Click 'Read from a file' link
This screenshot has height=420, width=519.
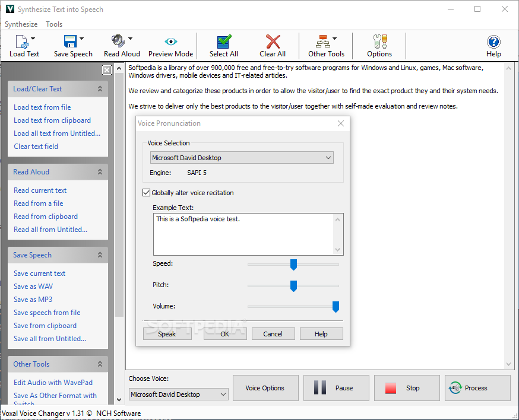tap(39, 203)
